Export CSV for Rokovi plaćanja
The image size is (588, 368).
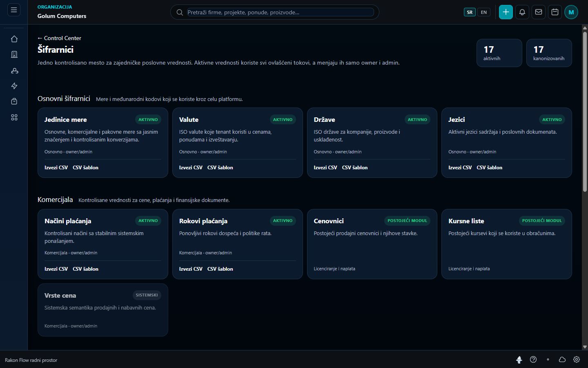[x=191, y=269]
